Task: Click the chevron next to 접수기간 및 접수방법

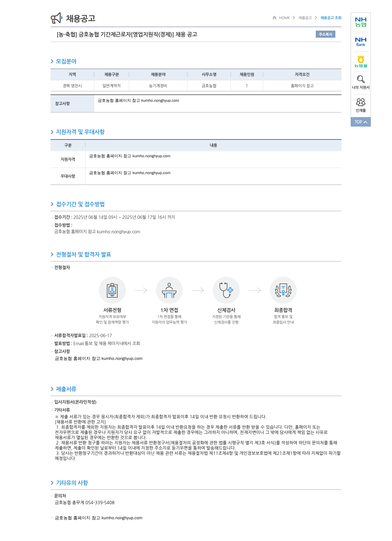Action: click(x=52, y=204)
